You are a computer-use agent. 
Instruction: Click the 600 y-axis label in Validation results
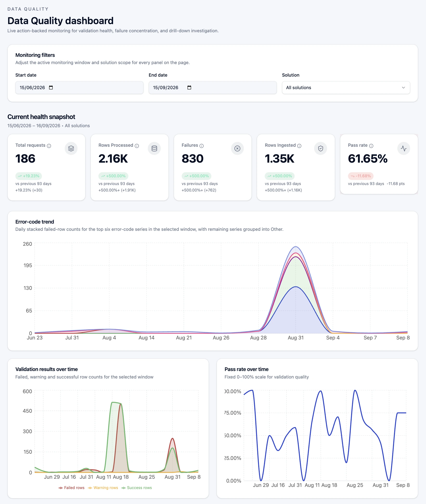coord(27,391)
